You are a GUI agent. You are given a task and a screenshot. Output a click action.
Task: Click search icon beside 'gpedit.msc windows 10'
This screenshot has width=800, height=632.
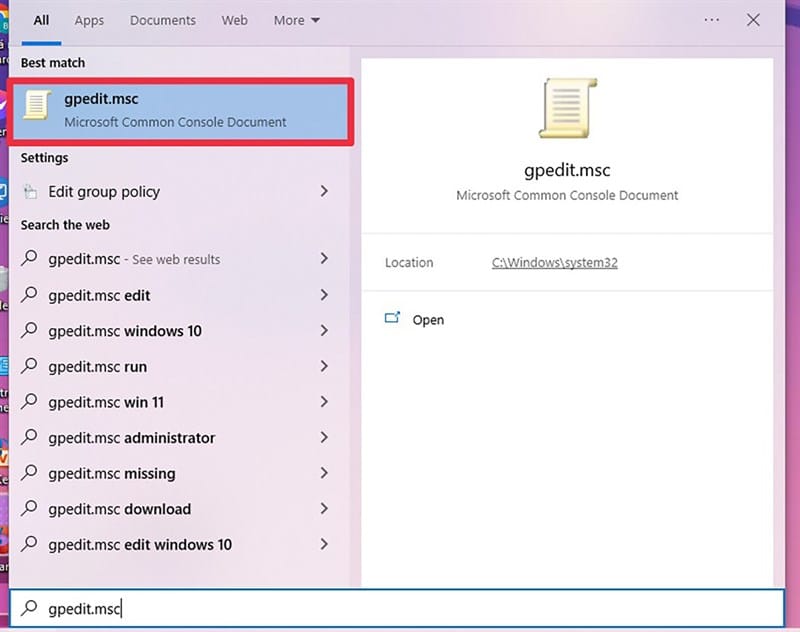[x=30, y=330]
